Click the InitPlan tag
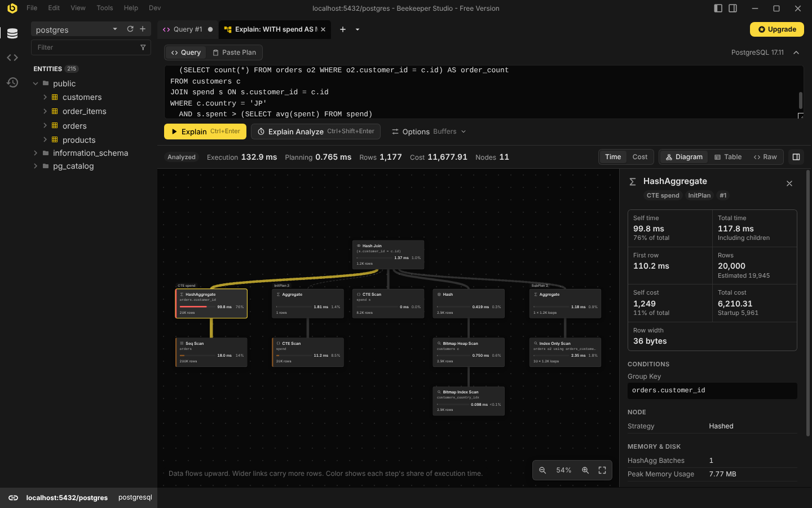This screenshot has width=812, height=508. point(699,195)
